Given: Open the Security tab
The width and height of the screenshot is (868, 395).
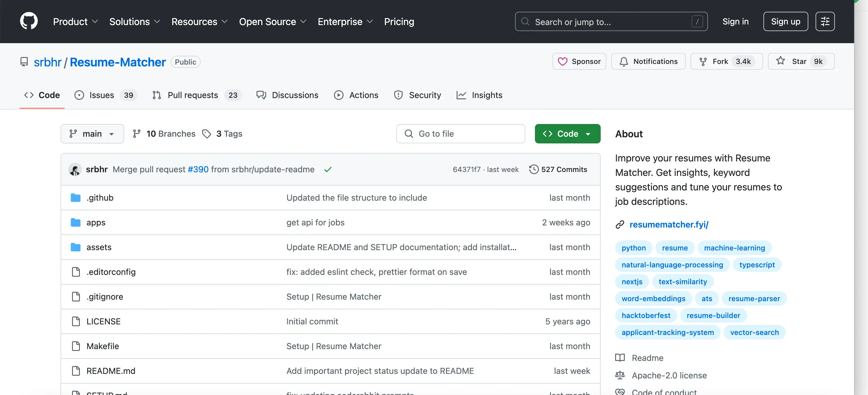Looking at the screenshot, I should click(x=417, y=95).
